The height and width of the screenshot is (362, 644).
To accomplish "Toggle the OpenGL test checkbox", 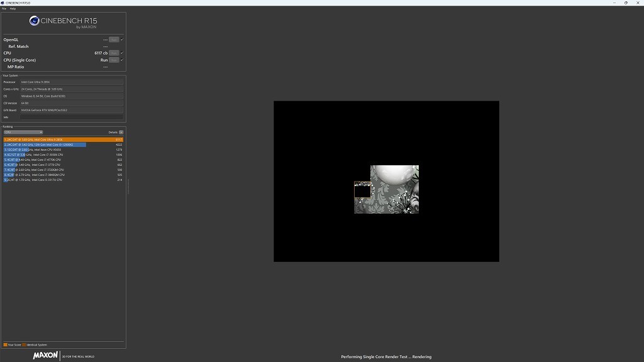I will pos(122,40).
